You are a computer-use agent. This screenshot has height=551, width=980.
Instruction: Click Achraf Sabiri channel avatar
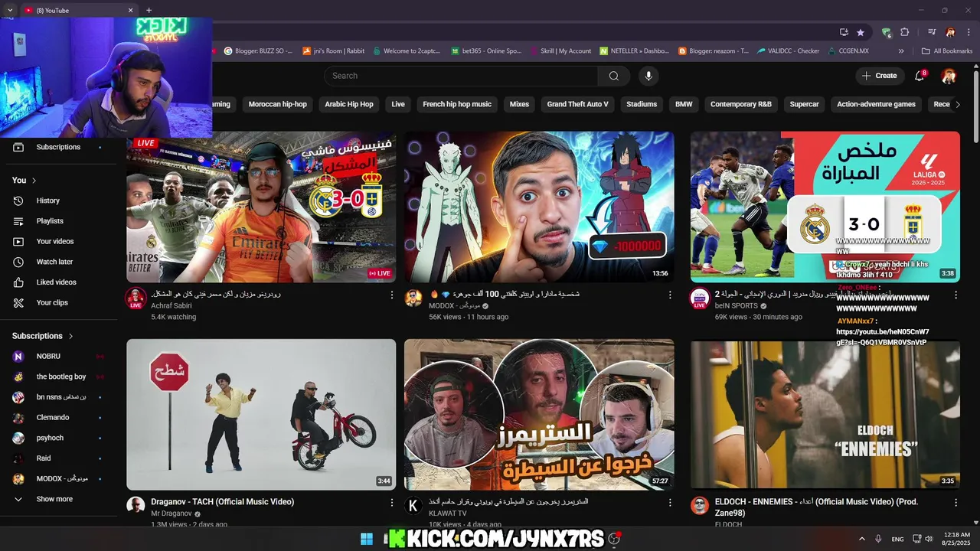point(136,298)
